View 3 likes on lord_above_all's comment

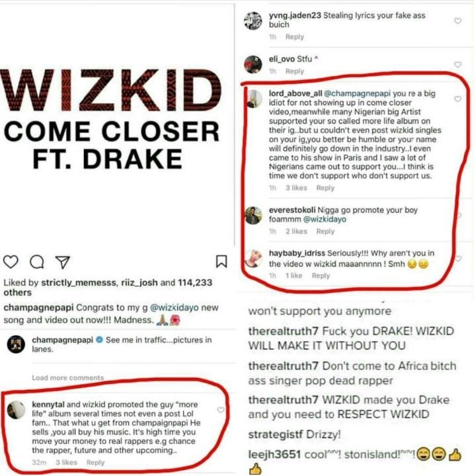(x=296, y=188)
